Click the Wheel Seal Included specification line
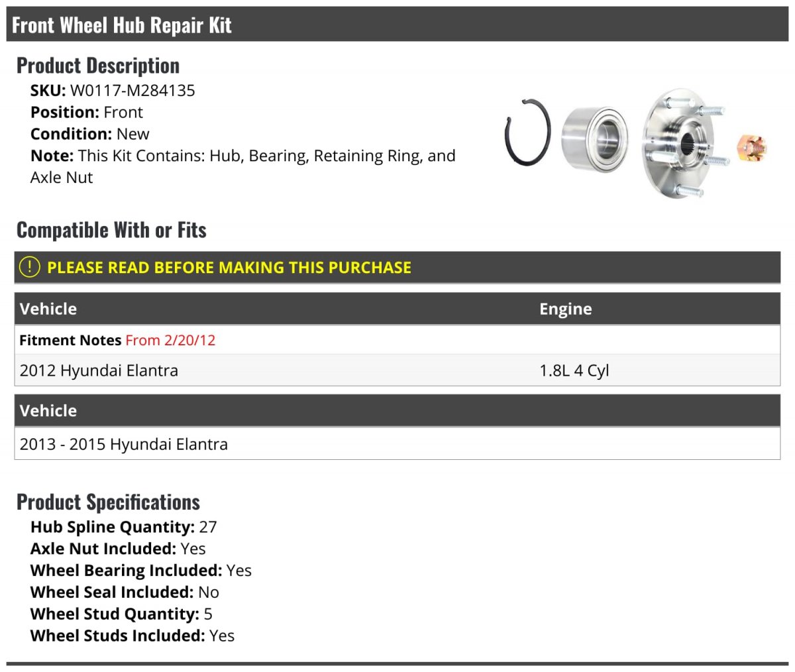Screen dimensions: 795x672 coord(125,592)
